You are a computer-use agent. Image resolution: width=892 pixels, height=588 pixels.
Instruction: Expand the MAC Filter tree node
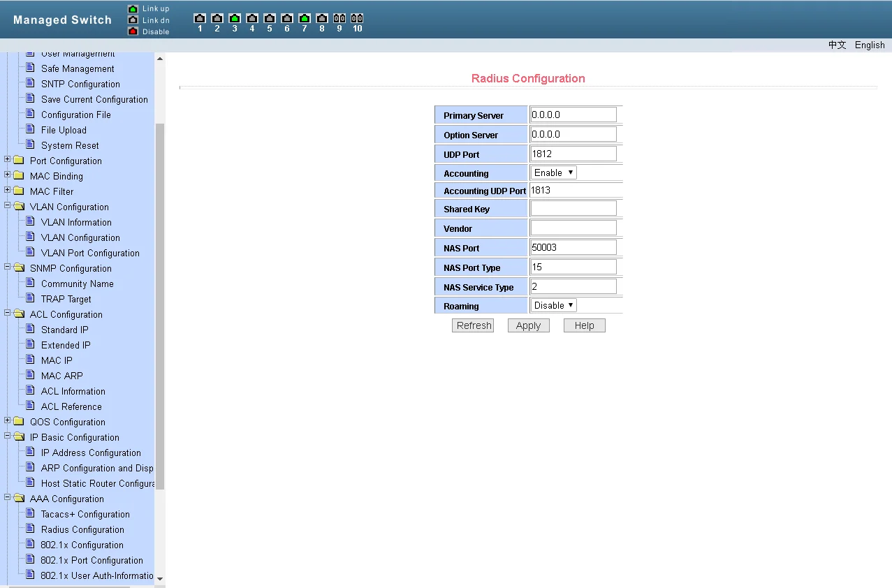(x=8, y=191)
